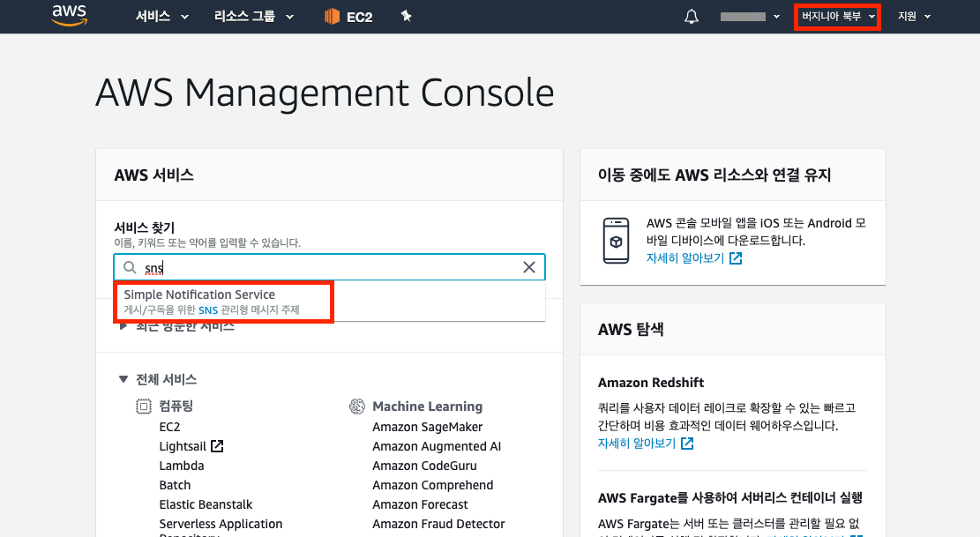Open the Lightsail service link
Image resolution: width=980 pixels, height=537 pixels.
point(183,446)
